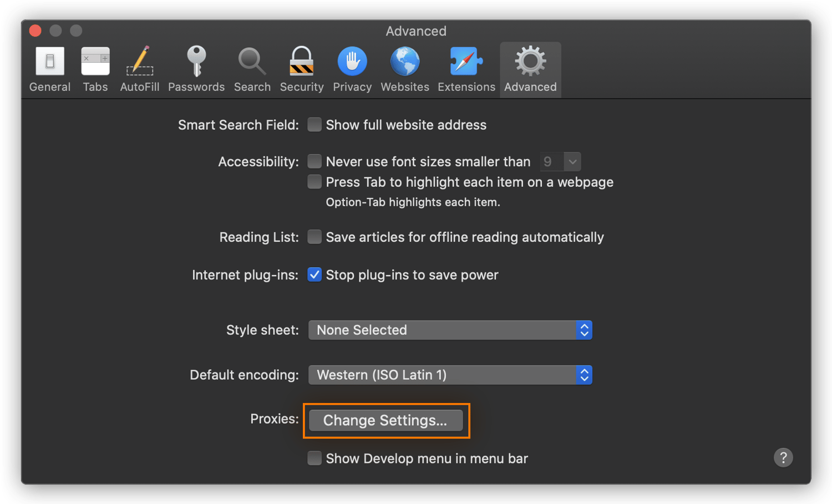Open the Default encoding dropdown

tap(449, 375)
